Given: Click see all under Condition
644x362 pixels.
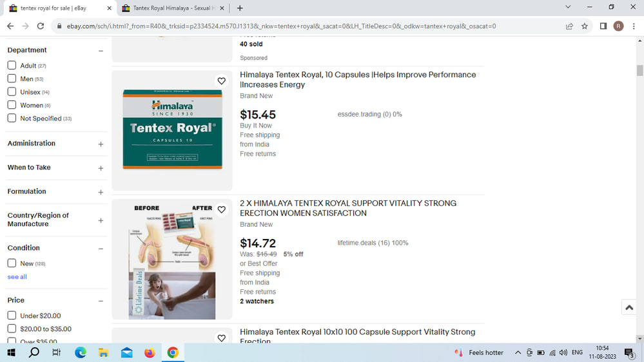Looking at the screenshot, I should 17,276.
